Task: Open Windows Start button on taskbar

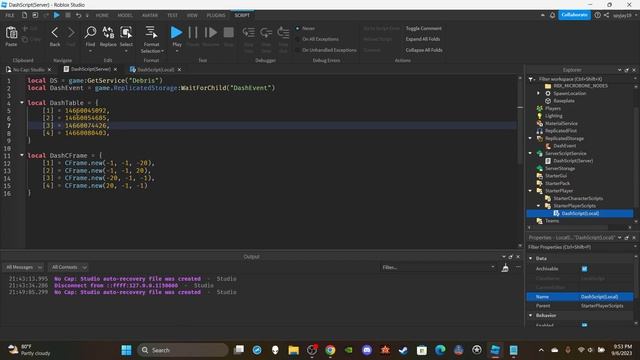Action: tap(127, 350)
